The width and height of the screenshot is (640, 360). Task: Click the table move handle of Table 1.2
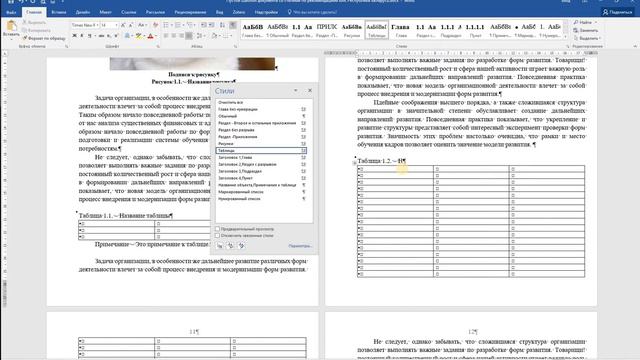click(354, 163)
